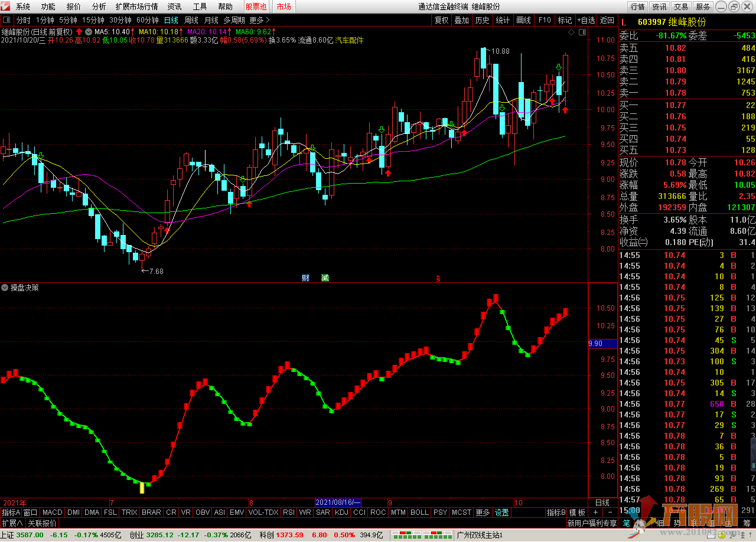Image resolution: width=756 pixels, height=542 pixels.
Task: Open the 模板 template selector
Action: click(577, 512)
